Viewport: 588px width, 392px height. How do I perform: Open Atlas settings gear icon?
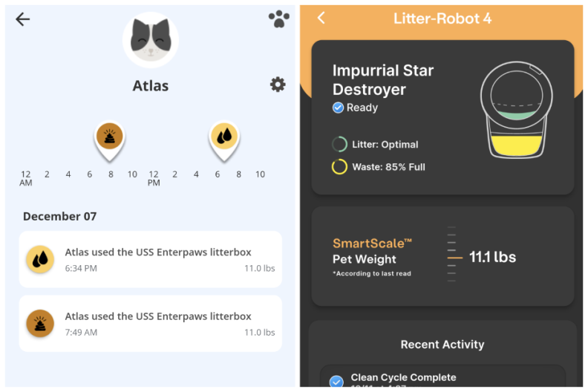point(278,85)
